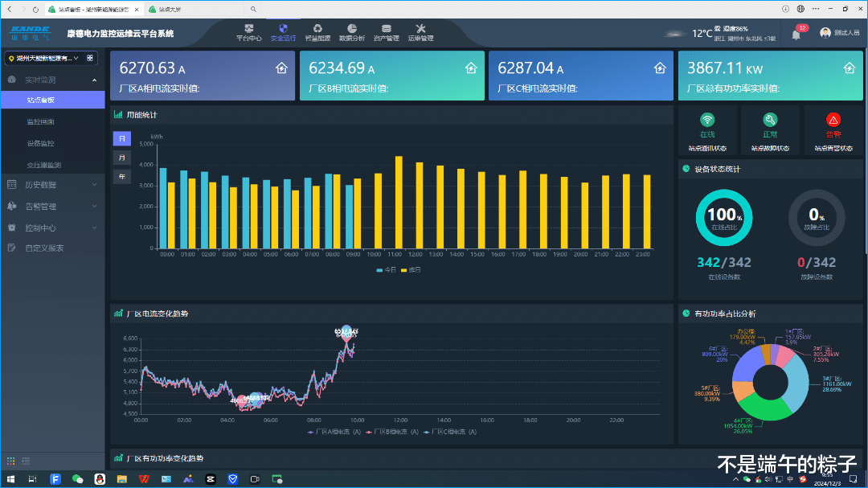
Task: Click the browser globe icon
Action: 800,9
